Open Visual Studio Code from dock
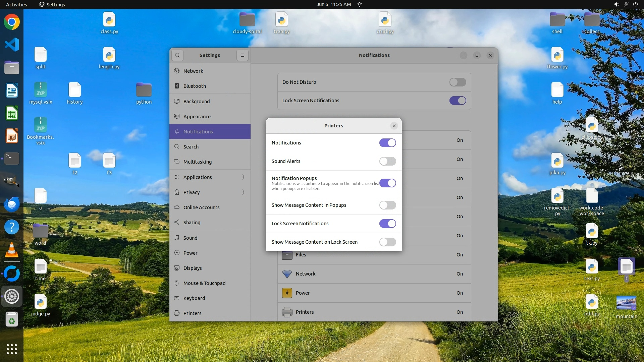Viewport: 644px width, 362px height. (12, 45)
